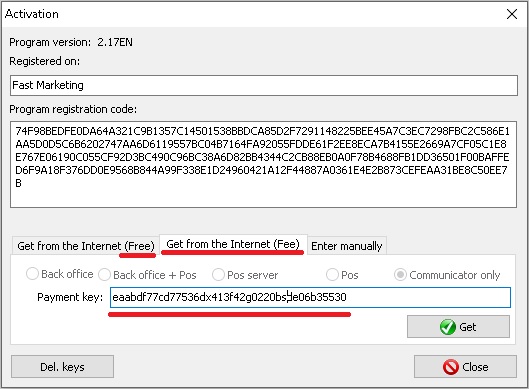Viewport: 529px width, 389px height.
Task: Select the Communicator only radio button
Action: point(400,275)
